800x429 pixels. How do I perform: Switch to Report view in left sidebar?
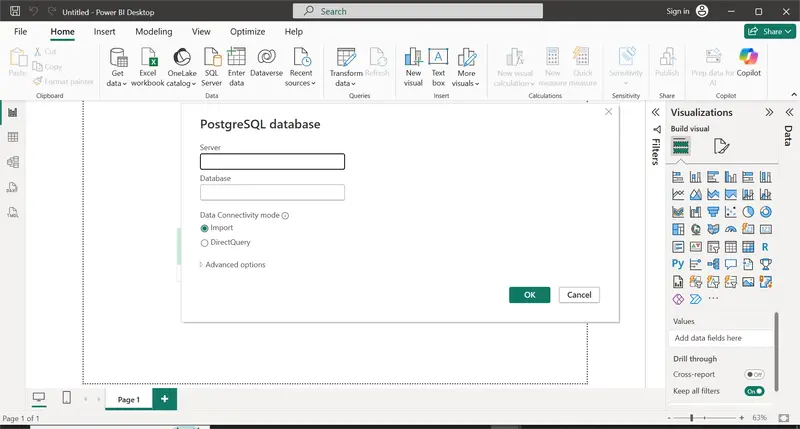point(13,112)
